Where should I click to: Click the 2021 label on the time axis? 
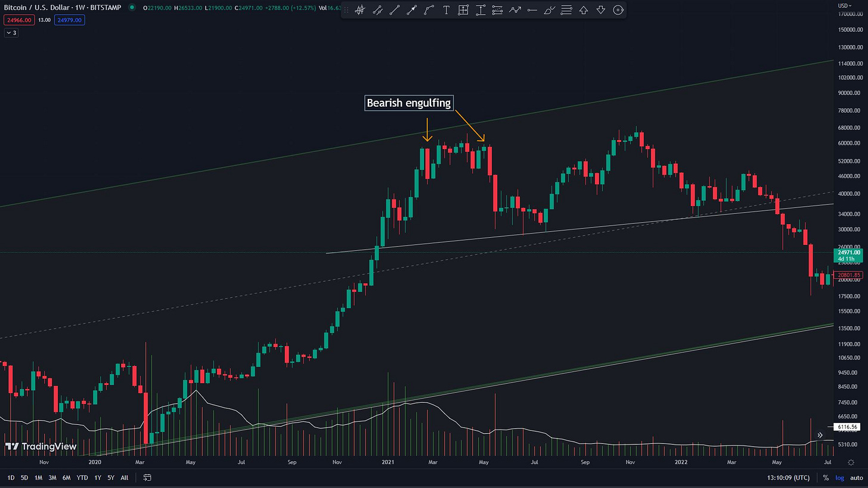point(388,462)
